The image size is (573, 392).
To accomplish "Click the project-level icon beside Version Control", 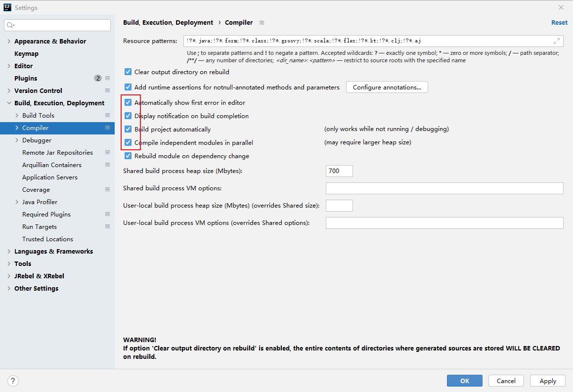I will click(x=107, y=90).
